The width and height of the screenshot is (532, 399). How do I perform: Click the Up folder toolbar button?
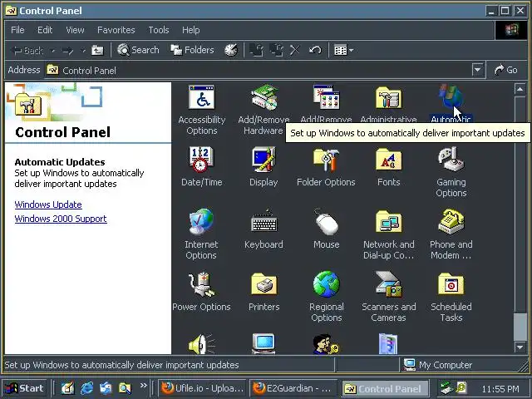[x=98, y=50]
